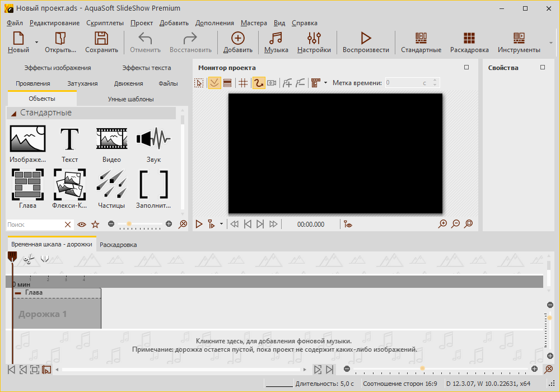The height and width of the screenshot is (392, 560).
Task: Open the Раскадровка timeline tab
Action: pyautogui.click(x=118, y=245)
